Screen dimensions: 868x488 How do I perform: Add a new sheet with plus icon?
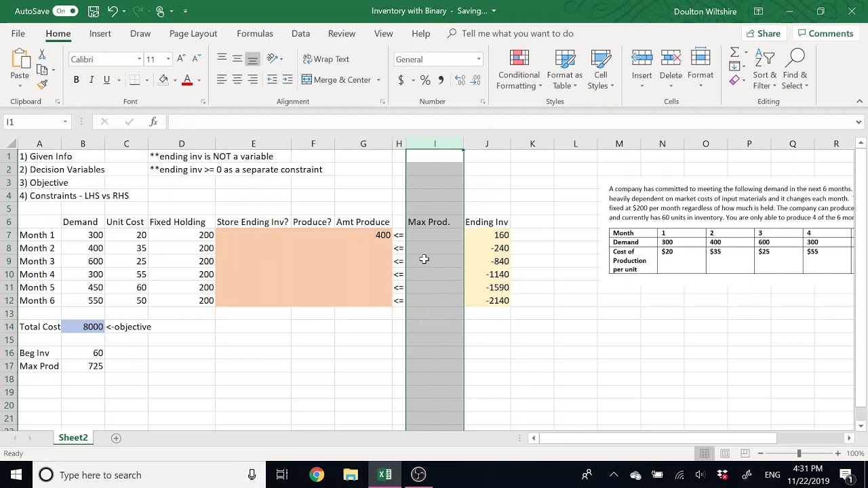click(116, 438)
